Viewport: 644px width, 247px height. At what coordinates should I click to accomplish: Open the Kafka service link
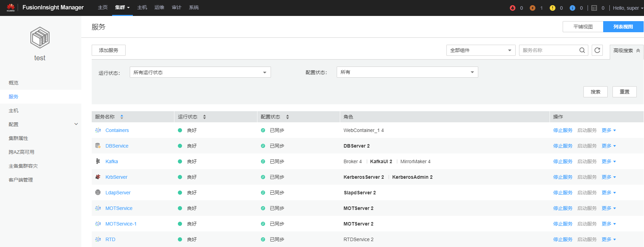tap(112, 161)
